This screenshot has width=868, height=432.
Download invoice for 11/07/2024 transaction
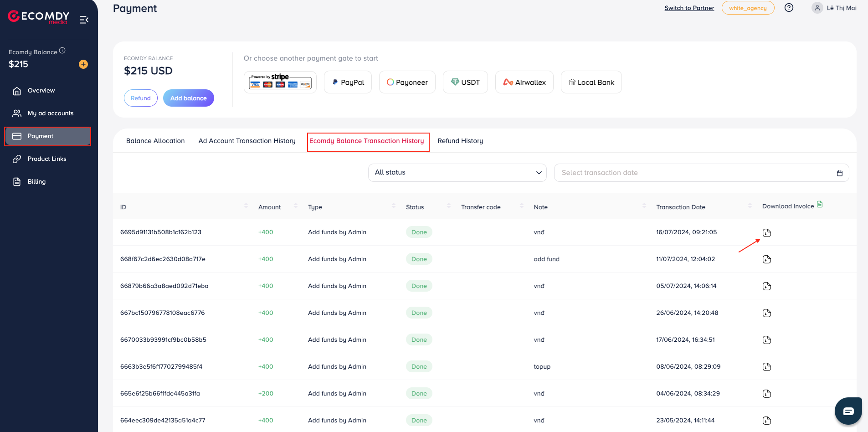(767, 259)
